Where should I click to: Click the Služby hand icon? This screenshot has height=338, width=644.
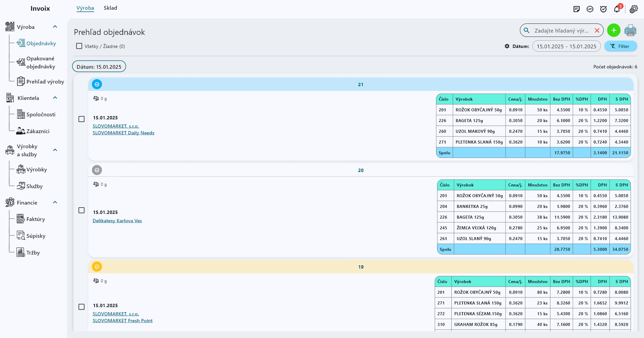point(21,186)
